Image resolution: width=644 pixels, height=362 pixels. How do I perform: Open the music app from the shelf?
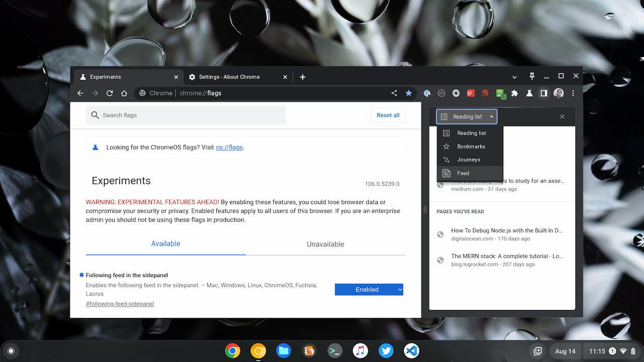coord(360,351)
